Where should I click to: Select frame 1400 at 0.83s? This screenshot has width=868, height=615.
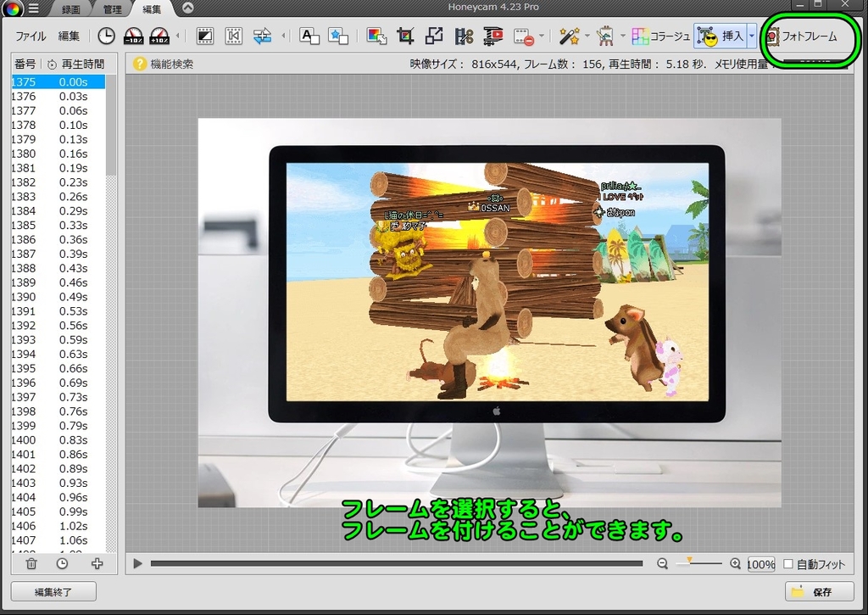point(58,440)
